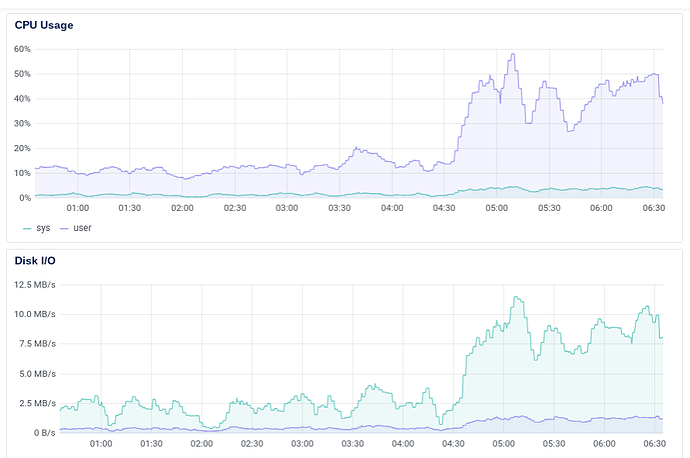690x458 pixels.
Task: Click the 03:00 tick on CPU Usage chart
Action: tap(287, 208)
